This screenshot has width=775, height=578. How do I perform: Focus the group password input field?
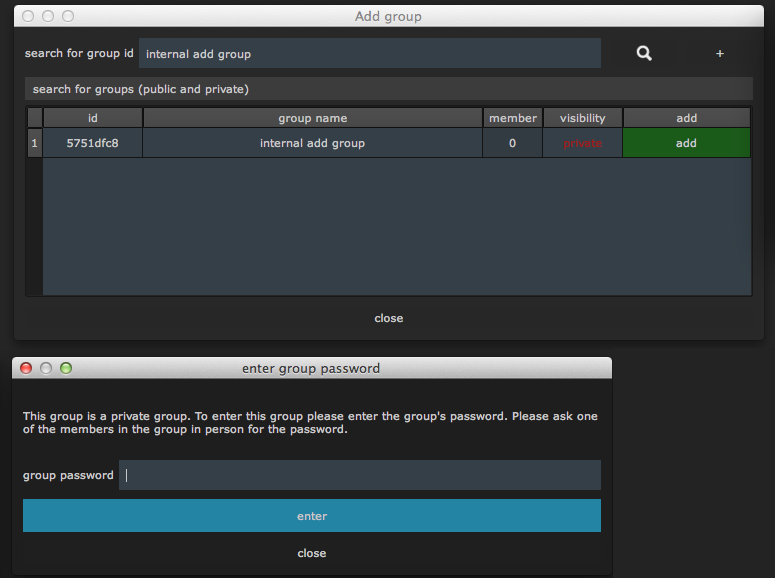point(360,475)
